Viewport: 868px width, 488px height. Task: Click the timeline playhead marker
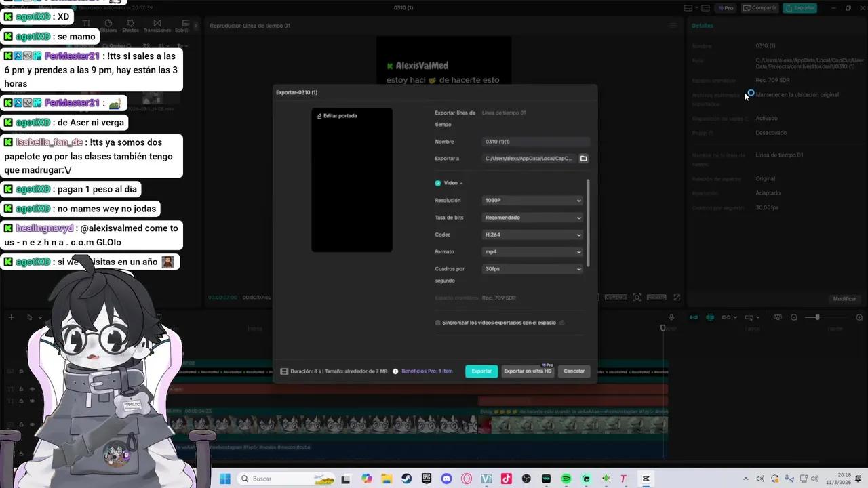pyautogui.click(x=663, y=328)
